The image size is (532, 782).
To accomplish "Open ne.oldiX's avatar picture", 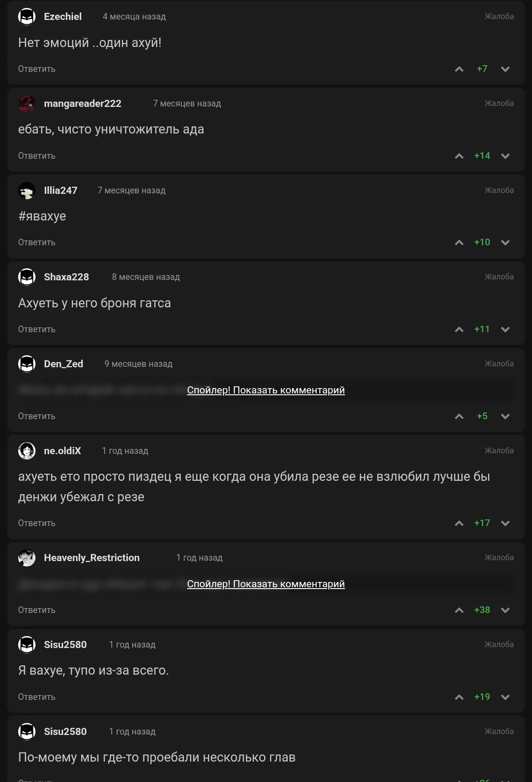I will pyautogui.click(x=27, y=451).
